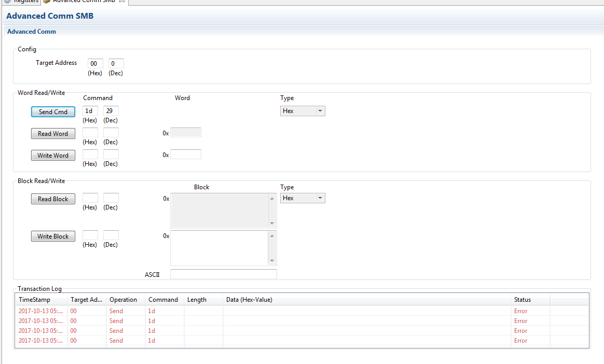This screenshot has height=364, width=604.
Task: Click Error status in last log row
Action: coord(521,341)
